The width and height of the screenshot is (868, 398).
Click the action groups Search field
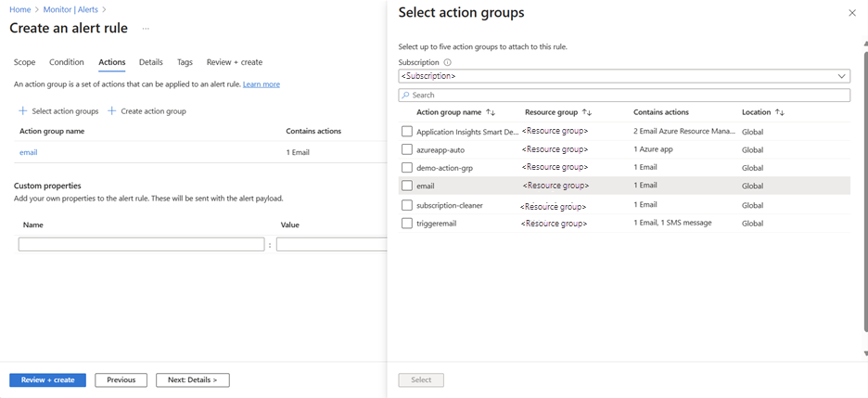(624, 95)
